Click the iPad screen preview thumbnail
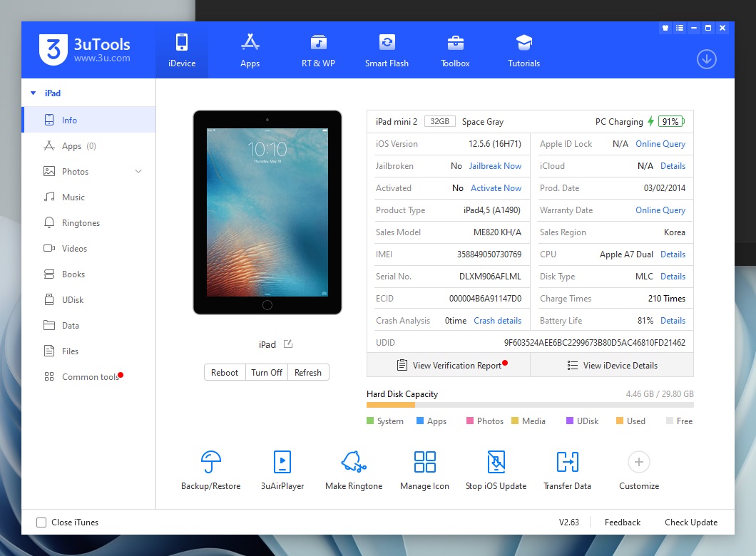Viewport: 756px width, 556px height. (267, 212)
